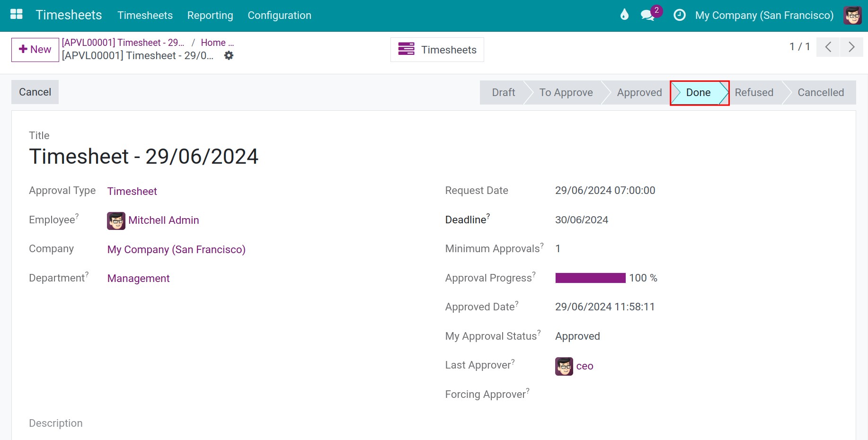Open the ceo last approver link
The image size is (868, 440).
(x=585, y=366)
